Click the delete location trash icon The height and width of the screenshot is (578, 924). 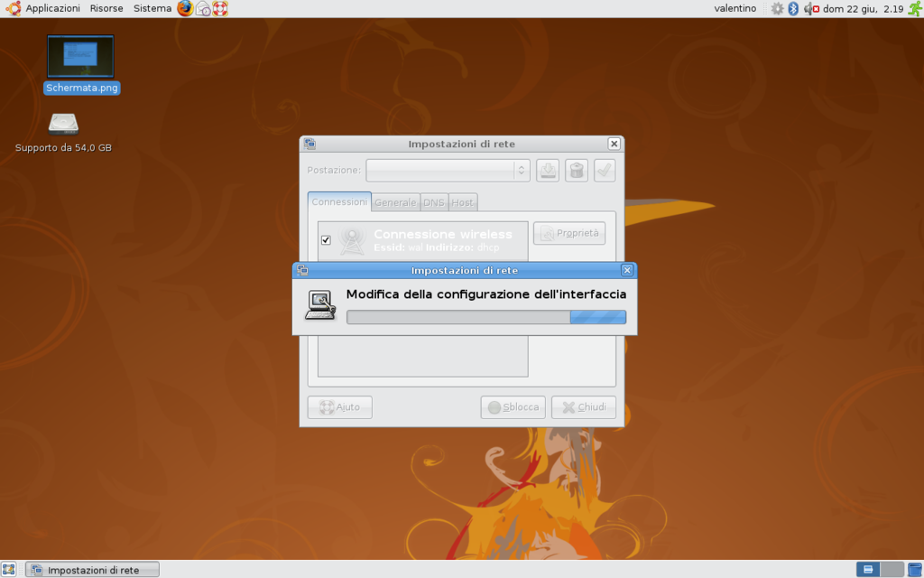(577, 170)
